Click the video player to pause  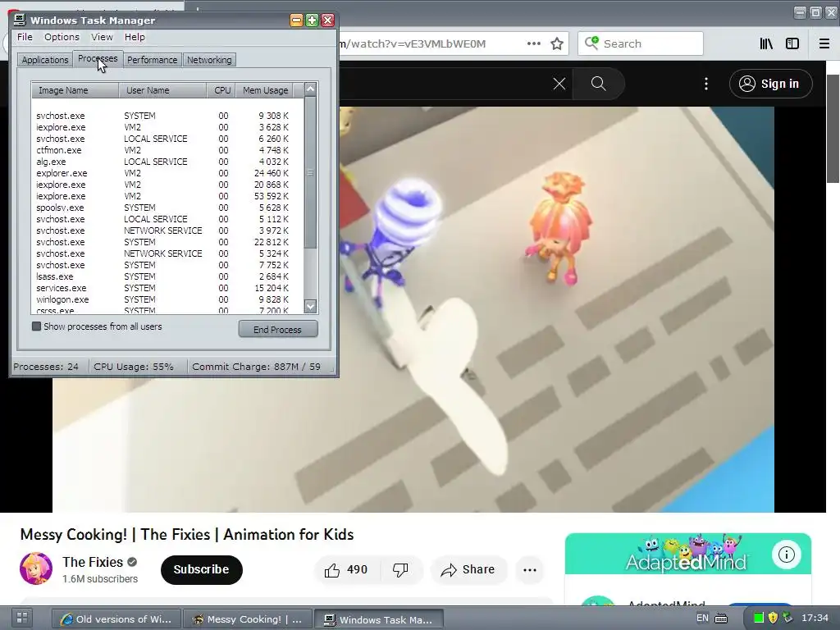point(413,309)
